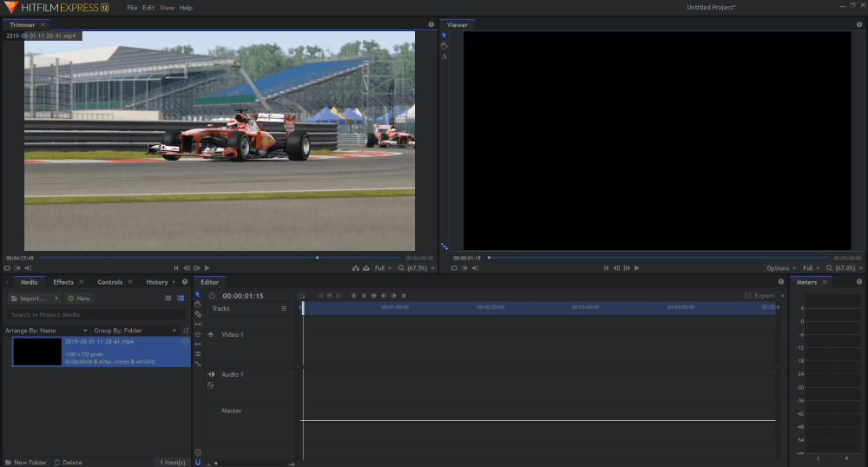This screenshot has height=467, width=868.
Task: Open Arrange By Name dropdown
Action: coord(46,331)
